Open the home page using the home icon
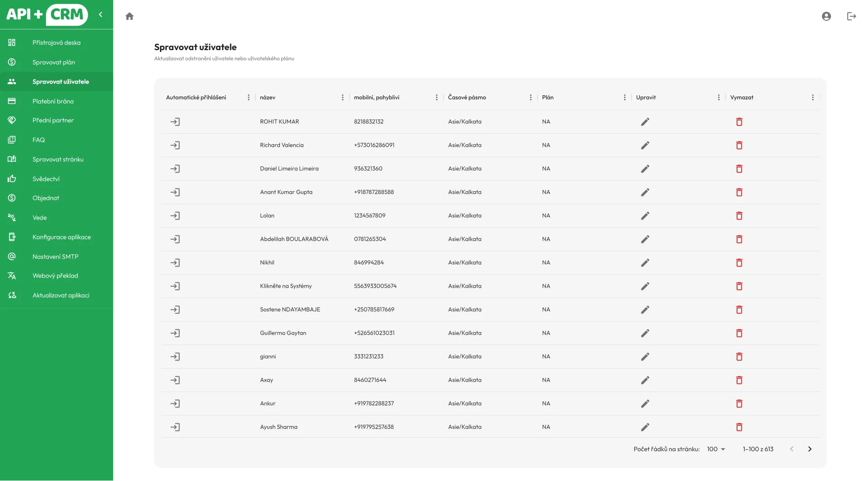868x481 pixels. click(130, 16)
